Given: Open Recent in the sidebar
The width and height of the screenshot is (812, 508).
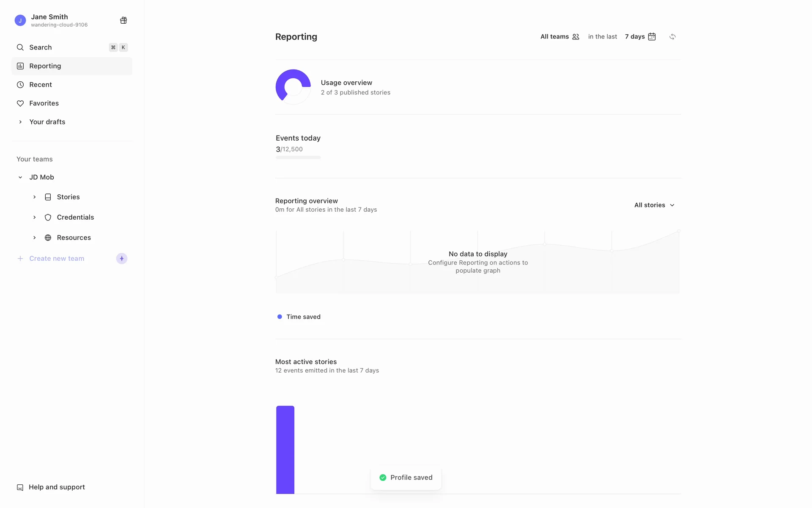Looking at the screenshot, I should (41, 85).
